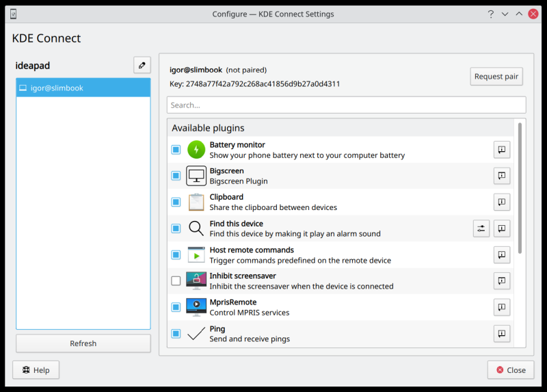
Task: Click the green Battery monitor icon
Action: point(196,150)
